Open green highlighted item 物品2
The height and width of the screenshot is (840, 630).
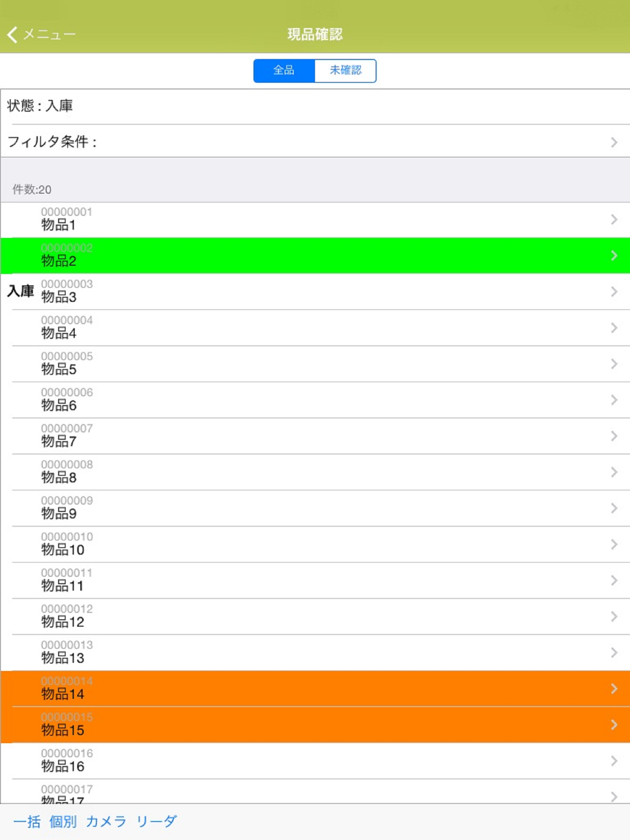[315, 256]
